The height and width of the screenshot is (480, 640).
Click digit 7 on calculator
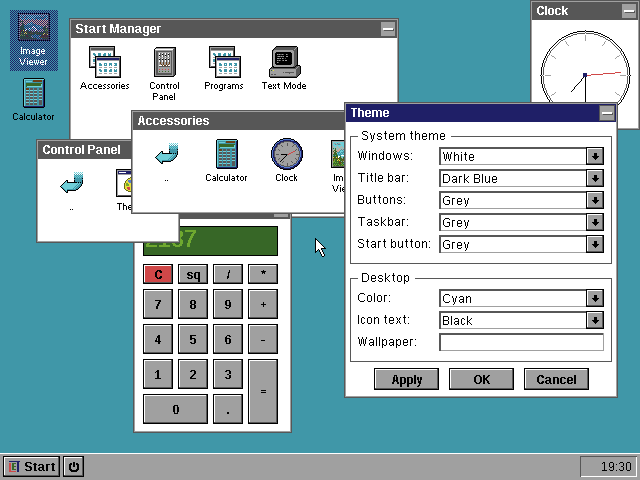click(158, 304)
